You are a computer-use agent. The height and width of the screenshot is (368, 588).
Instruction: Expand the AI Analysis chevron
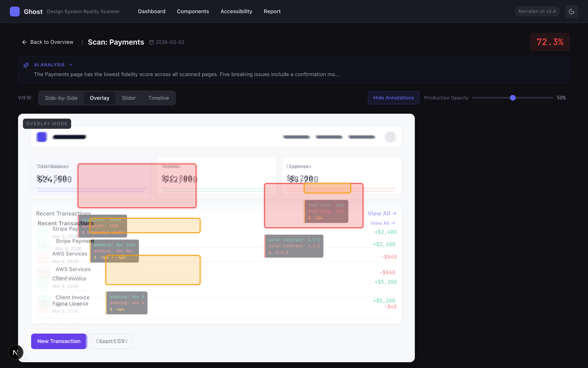pos(71,65)
